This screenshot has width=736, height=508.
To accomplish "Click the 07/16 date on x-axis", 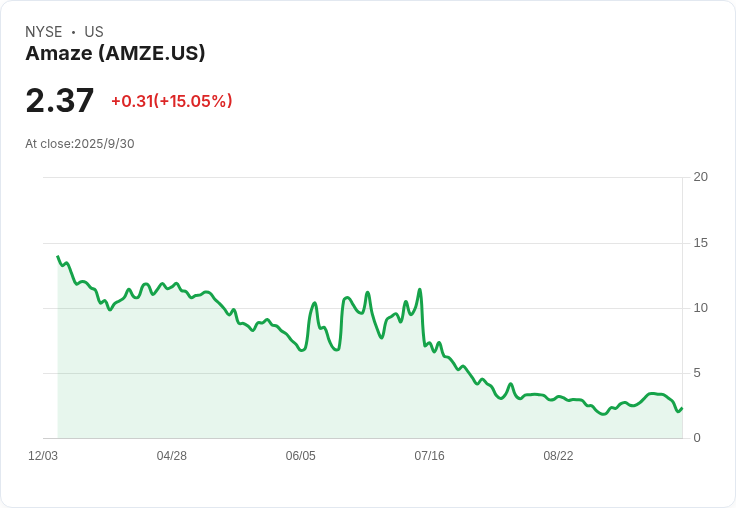I will [429, 456].
